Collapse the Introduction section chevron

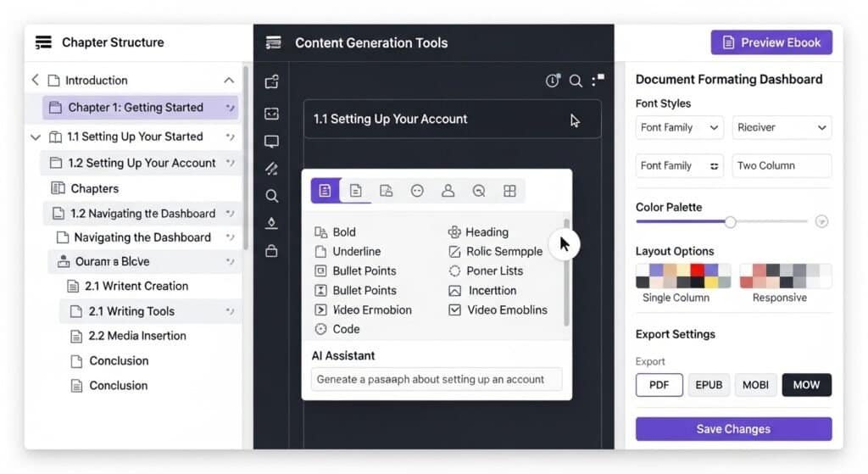[x=229, y=81]
